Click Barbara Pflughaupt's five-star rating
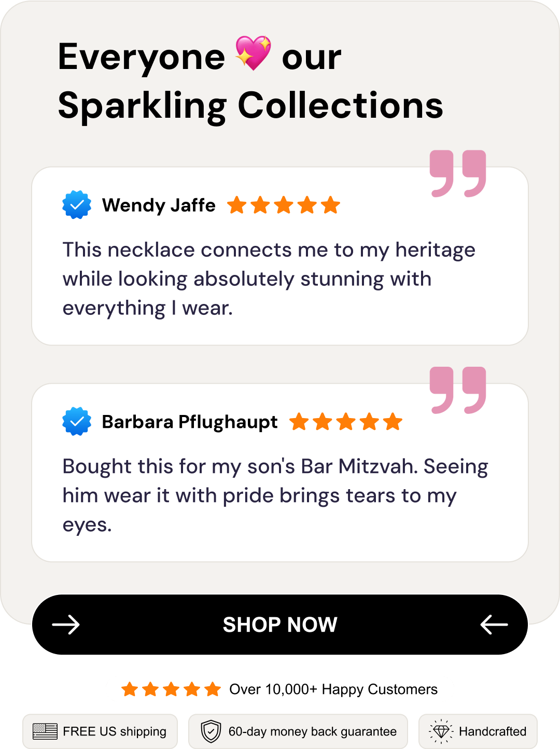Image resolution: width=560 pixels, height=749 pixels. point(346,422)
